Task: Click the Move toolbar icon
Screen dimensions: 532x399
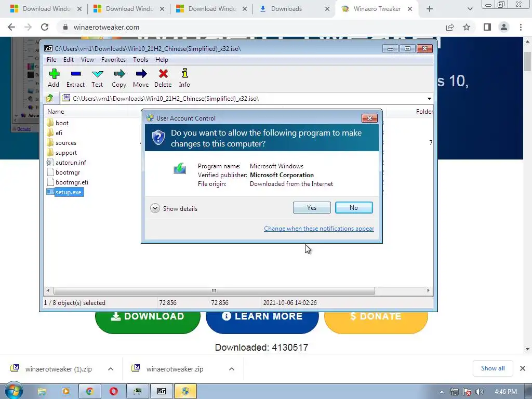Action: 141,78
